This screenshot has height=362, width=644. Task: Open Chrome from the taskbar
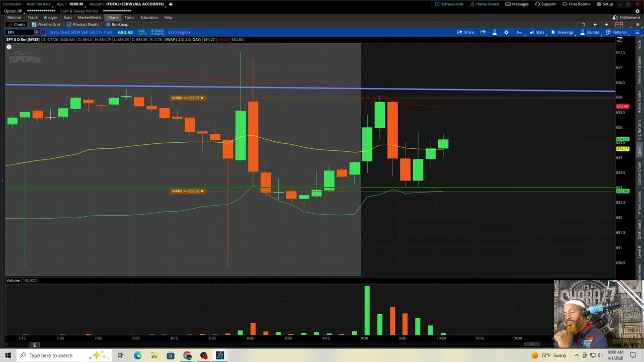pyautogui.click(x=187, y=355)
